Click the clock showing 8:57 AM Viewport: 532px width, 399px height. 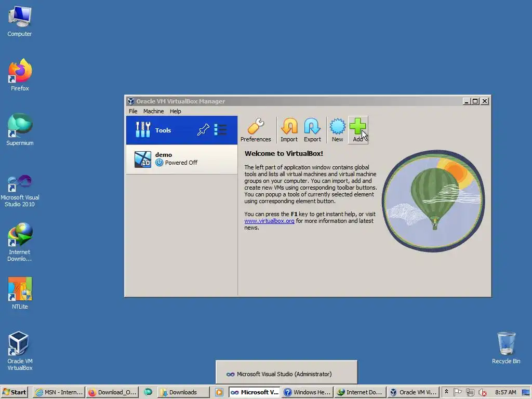506,392
